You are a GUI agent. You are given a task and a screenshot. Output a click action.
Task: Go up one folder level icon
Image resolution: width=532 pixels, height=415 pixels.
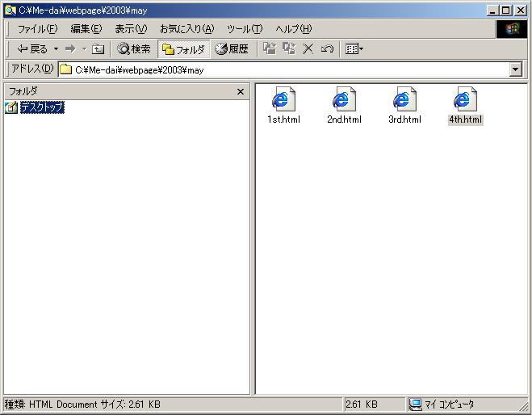click(98, 49)
